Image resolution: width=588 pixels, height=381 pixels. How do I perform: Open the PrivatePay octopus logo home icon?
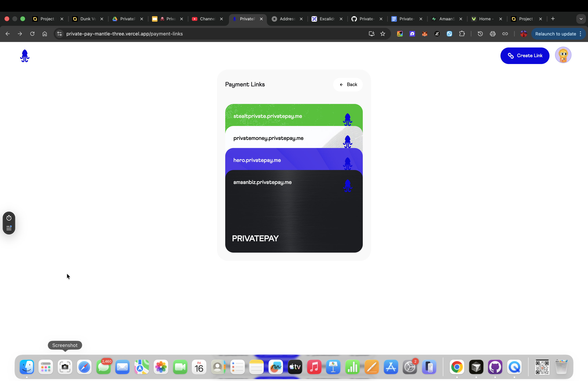coord(24,56)
